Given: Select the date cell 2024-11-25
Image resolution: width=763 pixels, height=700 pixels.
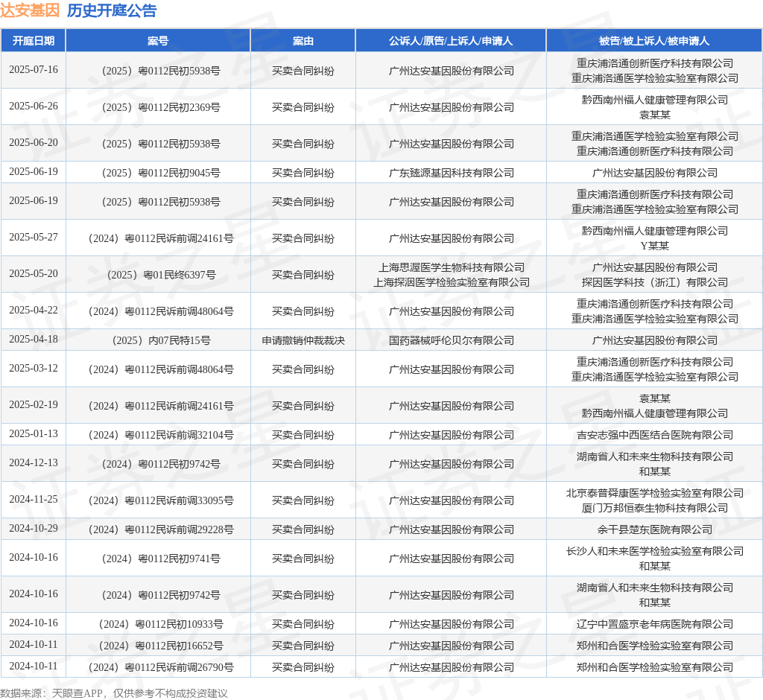Looking at the screenshot, I should (x=33, y=500).
